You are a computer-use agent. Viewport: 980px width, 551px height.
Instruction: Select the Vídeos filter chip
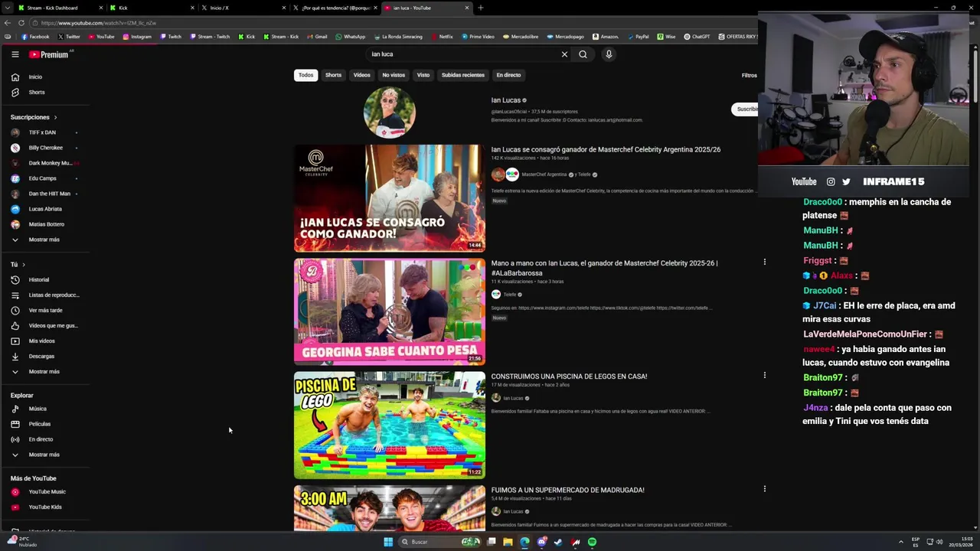click(x=362, y=75)
